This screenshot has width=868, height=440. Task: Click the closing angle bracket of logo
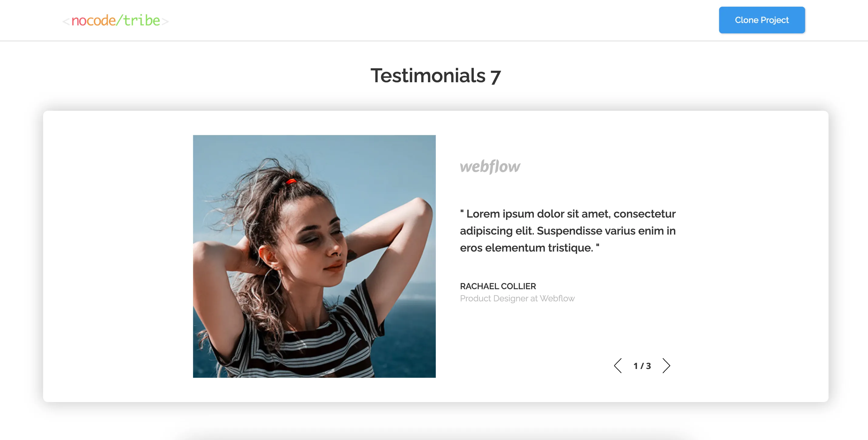(165, 22)
